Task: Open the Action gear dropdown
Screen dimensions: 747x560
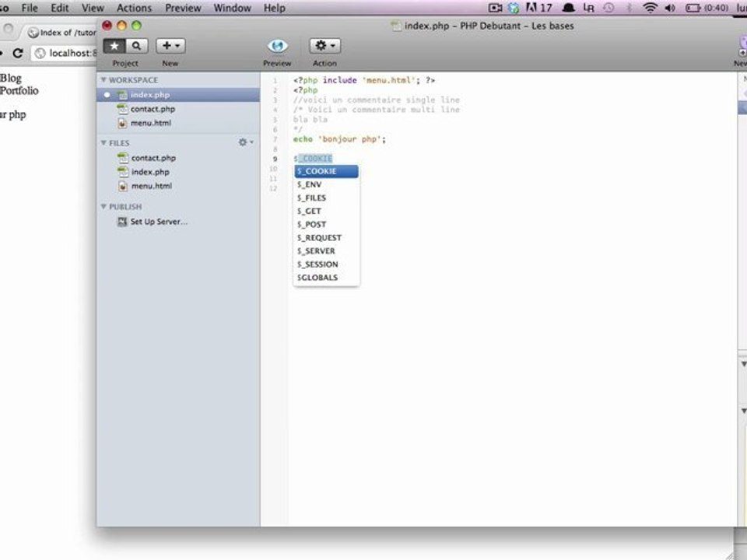Action: click(325, 46)
